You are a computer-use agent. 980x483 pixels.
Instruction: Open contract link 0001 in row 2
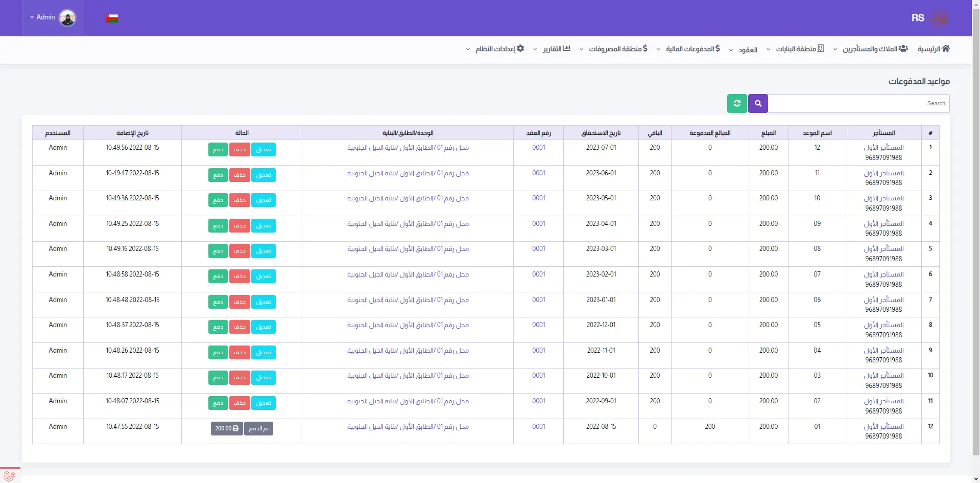[538, 173]
